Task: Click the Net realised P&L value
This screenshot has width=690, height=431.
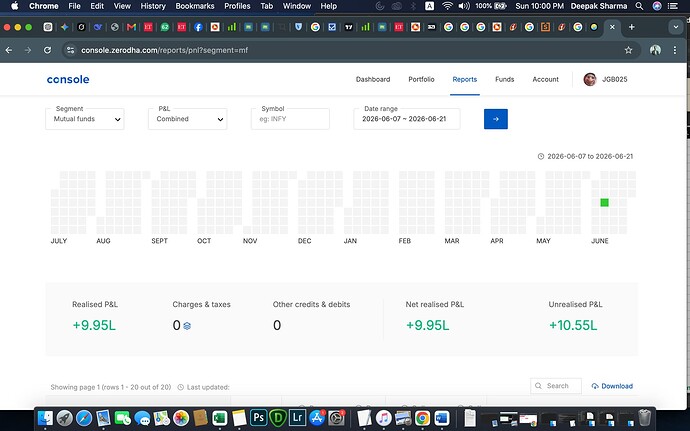Action: click(428, 325)
